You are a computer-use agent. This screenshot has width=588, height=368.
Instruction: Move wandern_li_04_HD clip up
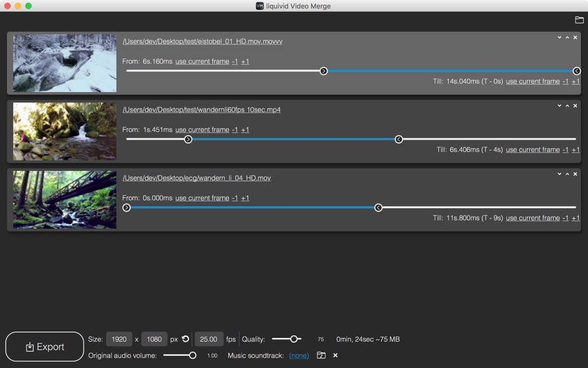click(567, 174)
